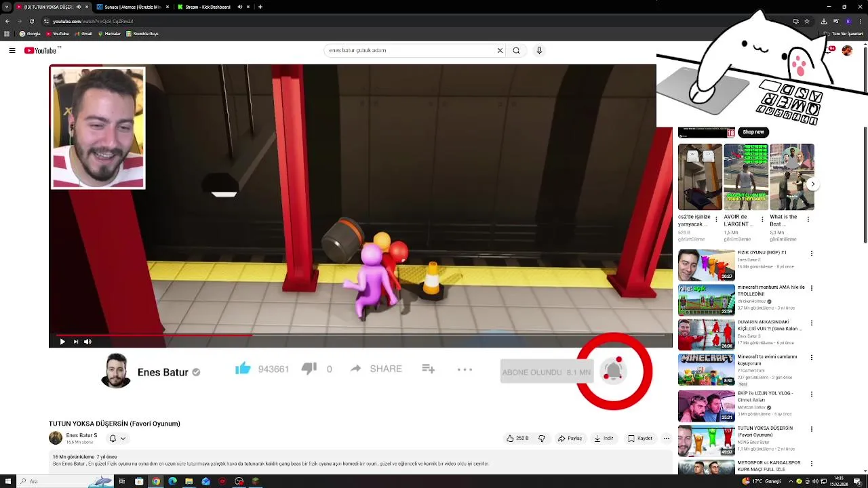This screenshot has height=488, width=868.
Task: Toggle the ABONE OLUNDU subscribe button
Action: [546, 372]
